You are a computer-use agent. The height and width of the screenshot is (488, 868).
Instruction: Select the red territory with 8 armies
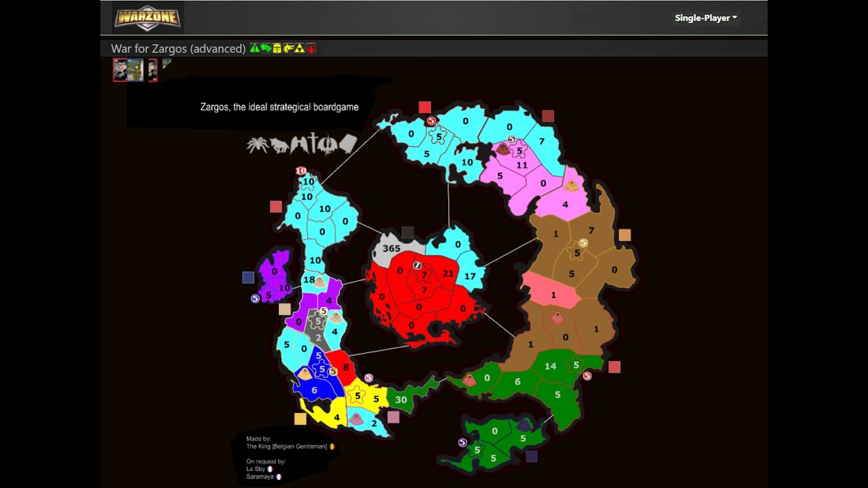pyautogui.click(x=346, y=368)
